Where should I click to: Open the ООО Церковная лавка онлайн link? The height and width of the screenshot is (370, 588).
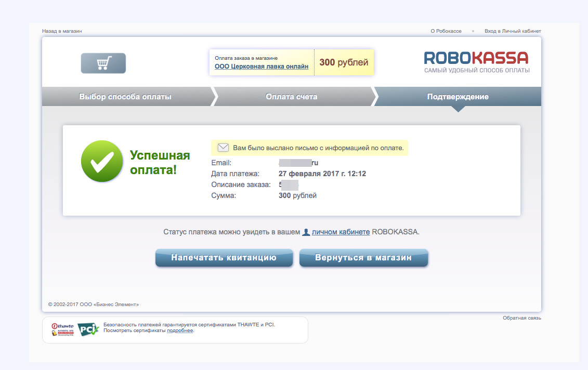tap(262, 67)
